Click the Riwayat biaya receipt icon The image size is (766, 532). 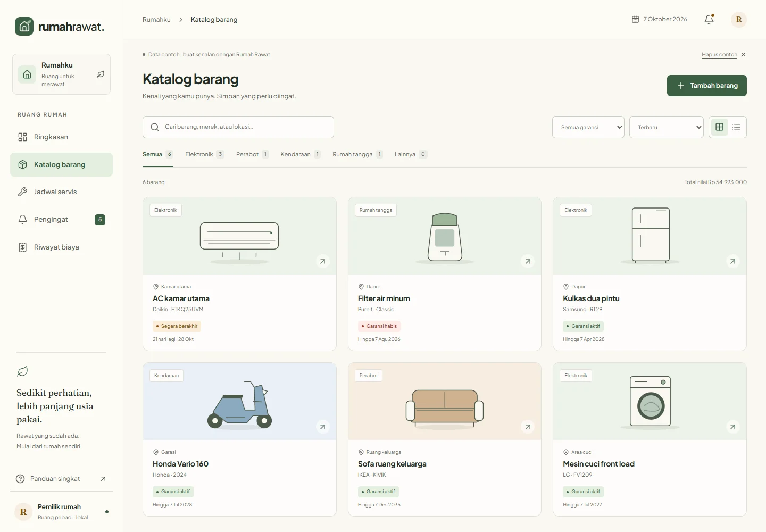click(x=22, y=247)
